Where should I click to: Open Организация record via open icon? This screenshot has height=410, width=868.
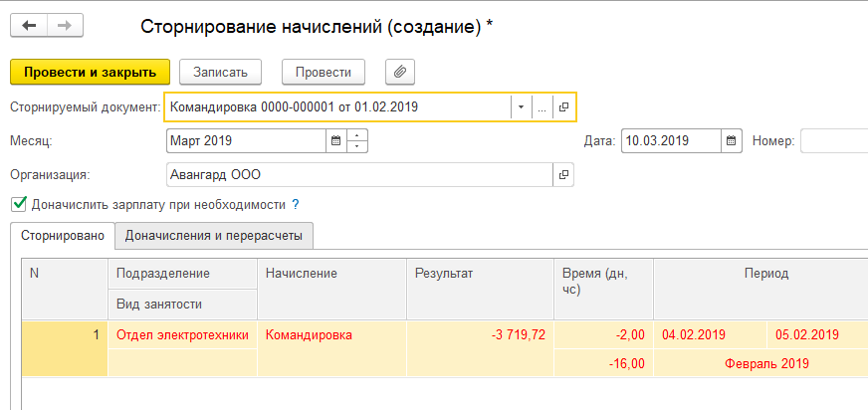coord(563,175)
